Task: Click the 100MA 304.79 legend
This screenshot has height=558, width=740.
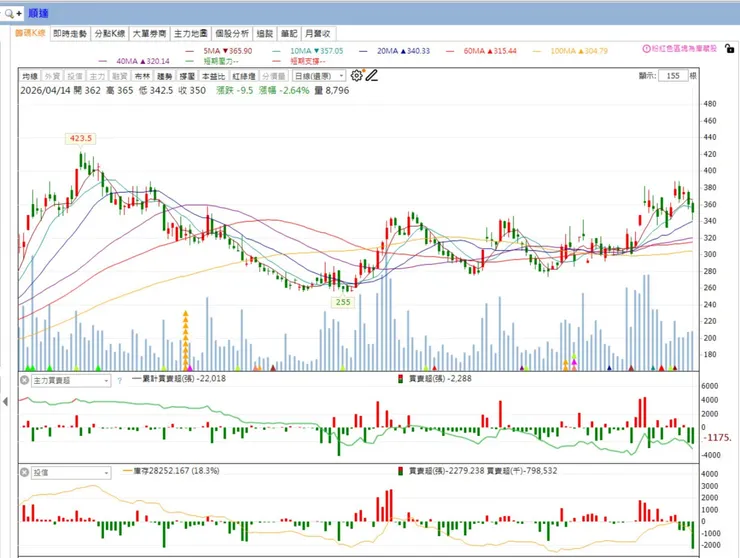Action: pos(571,51)
